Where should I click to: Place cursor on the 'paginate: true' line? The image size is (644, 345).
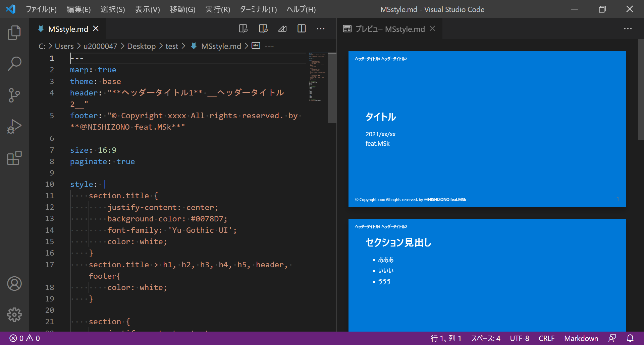[102, 161]
